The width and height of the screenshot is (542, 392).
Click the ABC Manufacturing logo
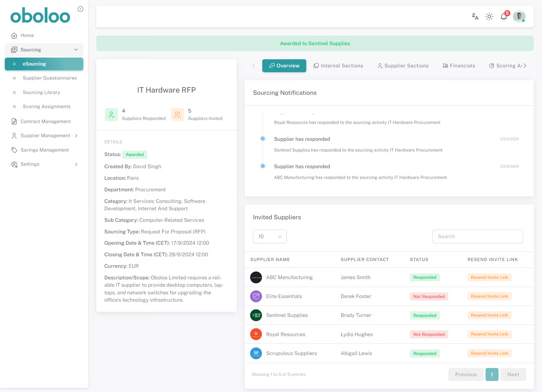pyautogui.click(x=256, y=277)
